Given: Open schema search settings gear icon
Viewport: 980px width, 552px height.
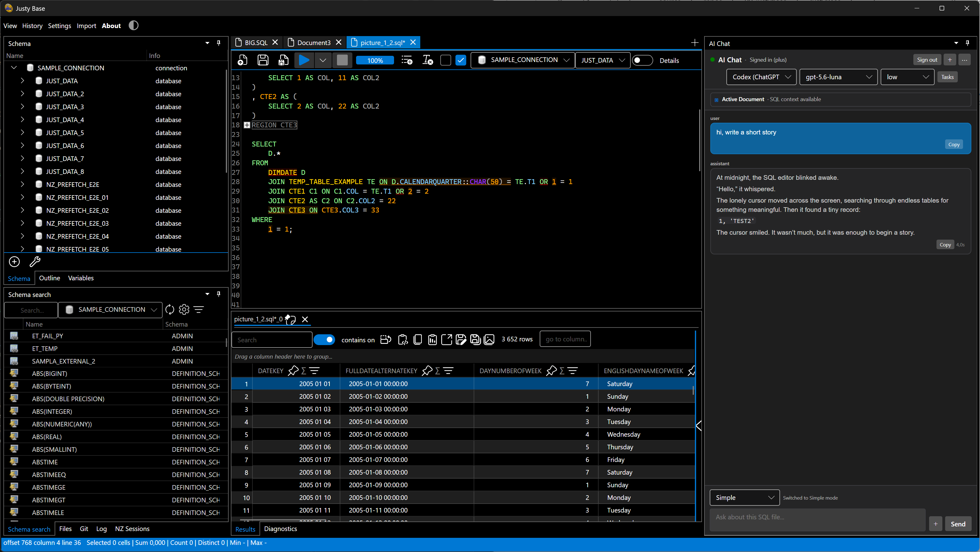Looking at the screenshot, I should [184, 310].
